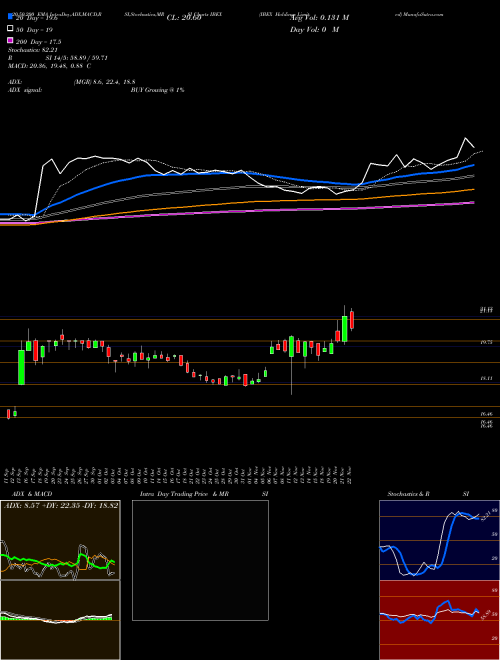Click the 'Stochastics & R' panel title
Screen dimensions: 500x660
pyautogui.click(x=409, y=494)
